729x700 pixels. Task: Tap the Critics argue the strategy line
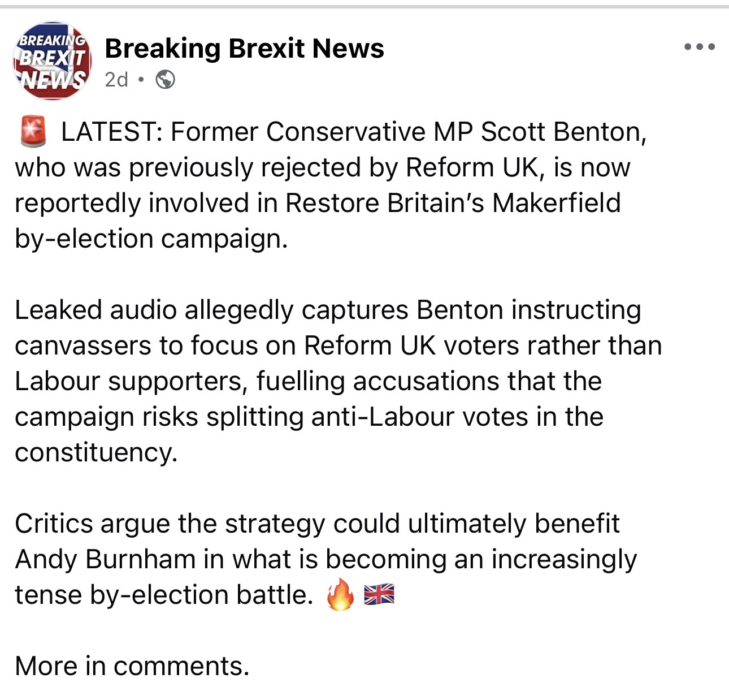317,524
